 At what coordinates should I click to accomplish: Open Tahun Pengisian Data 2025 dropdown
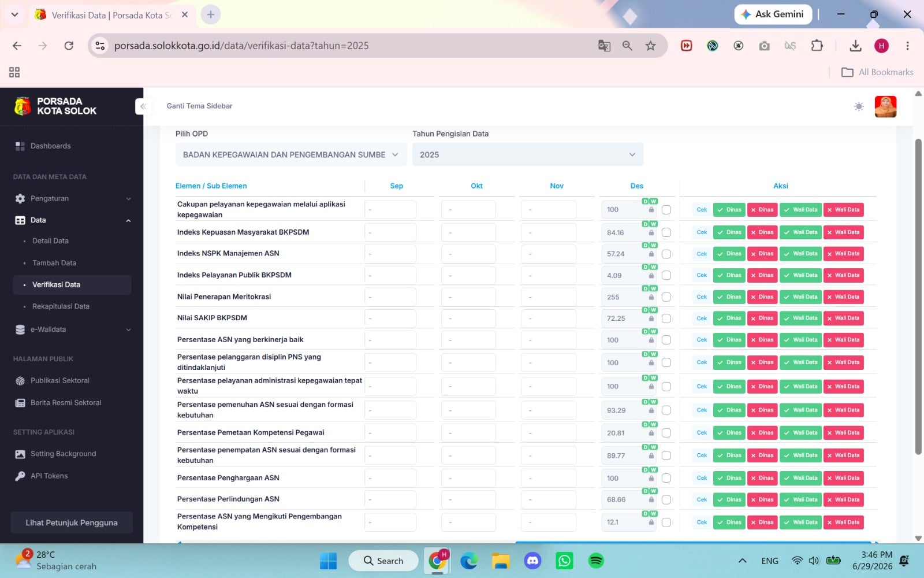click(528, 155)
